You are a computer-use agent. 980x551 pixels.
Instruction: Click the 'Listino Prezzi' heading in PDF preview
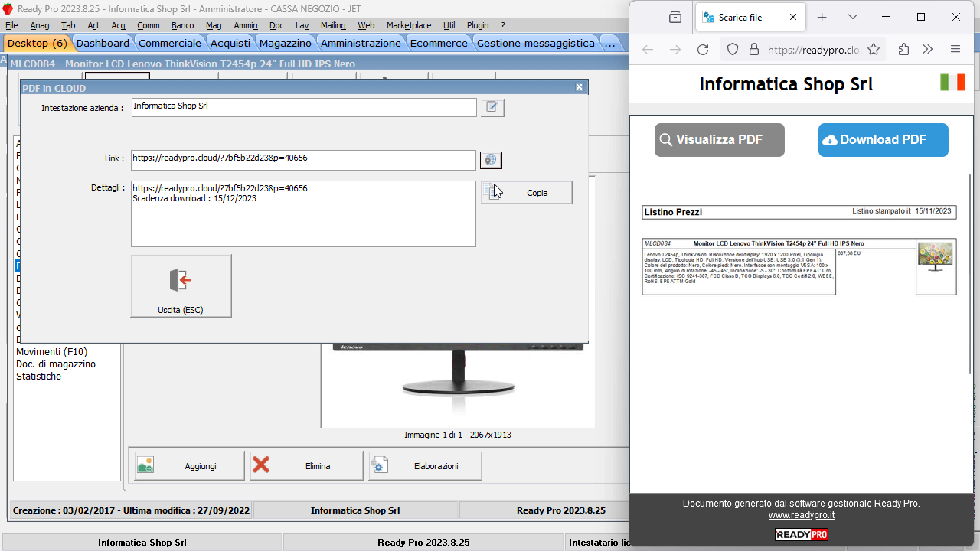click(673, 212)
